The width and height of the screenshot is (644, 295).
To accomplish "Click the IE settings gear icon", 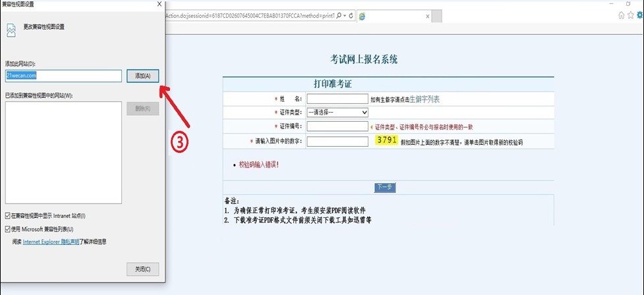I will point(639,14).
